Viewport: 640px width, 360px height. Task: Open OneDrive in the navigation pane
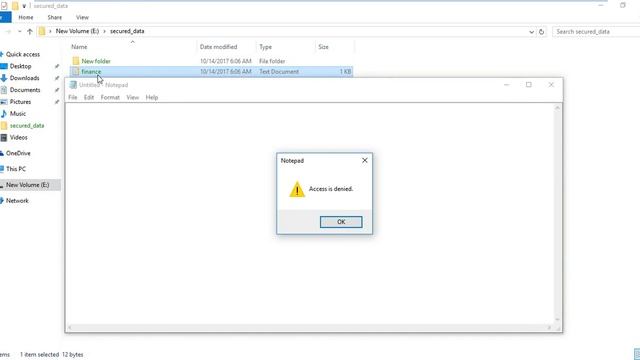point(18,153)
